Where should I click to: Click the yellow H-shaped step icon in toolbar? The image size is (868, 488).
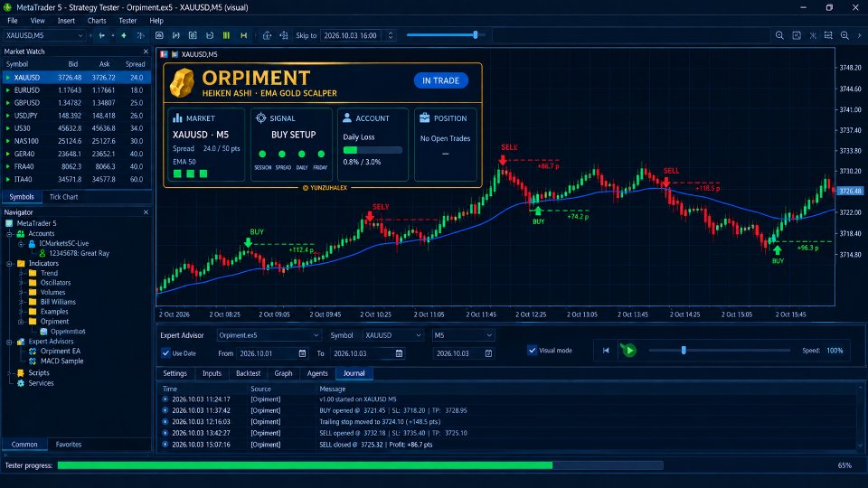pyautogui.click(x=243, y=35)
